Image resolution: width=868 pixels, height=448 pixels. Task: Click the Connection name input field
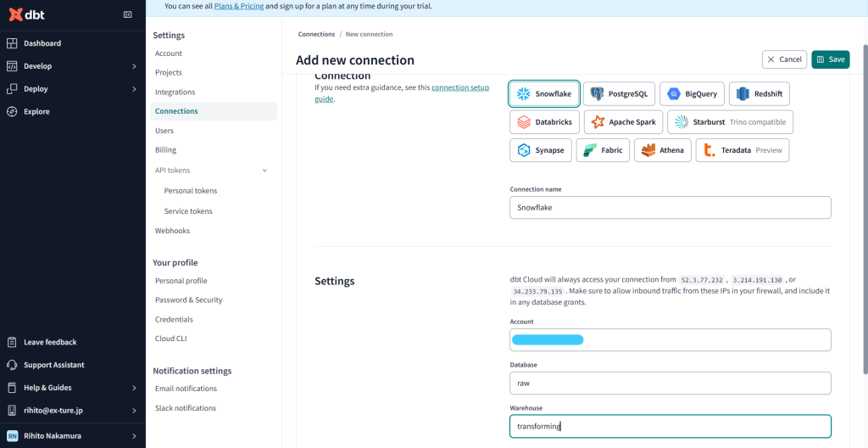click(670, 207)
